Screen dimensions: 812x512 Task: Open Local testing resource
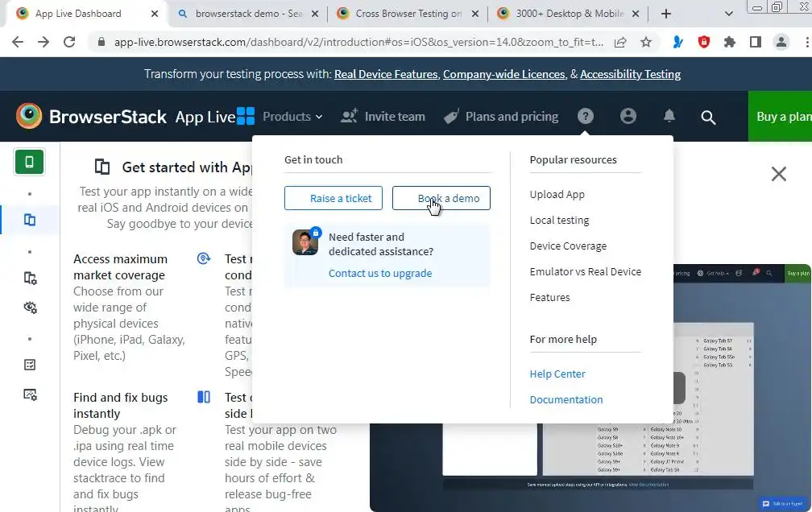[x=559, y=221]
